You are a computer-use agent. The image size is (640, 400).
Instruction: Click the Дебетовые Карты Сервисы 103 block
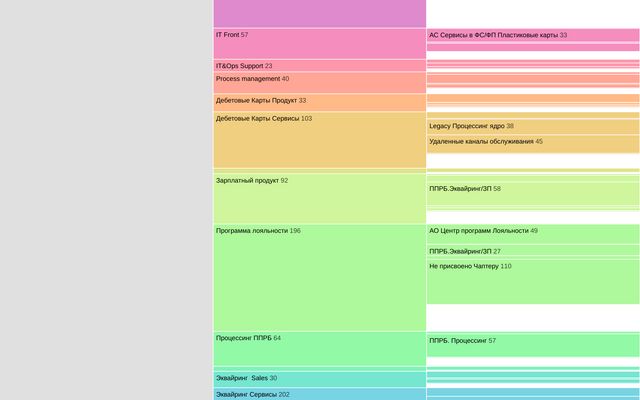click(x=319, y=139)
